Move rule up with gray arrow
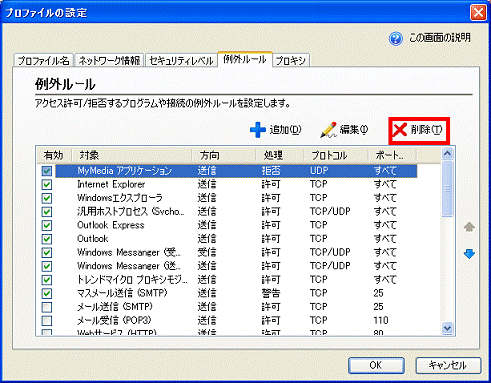491x383 pixels. point(469,227)
